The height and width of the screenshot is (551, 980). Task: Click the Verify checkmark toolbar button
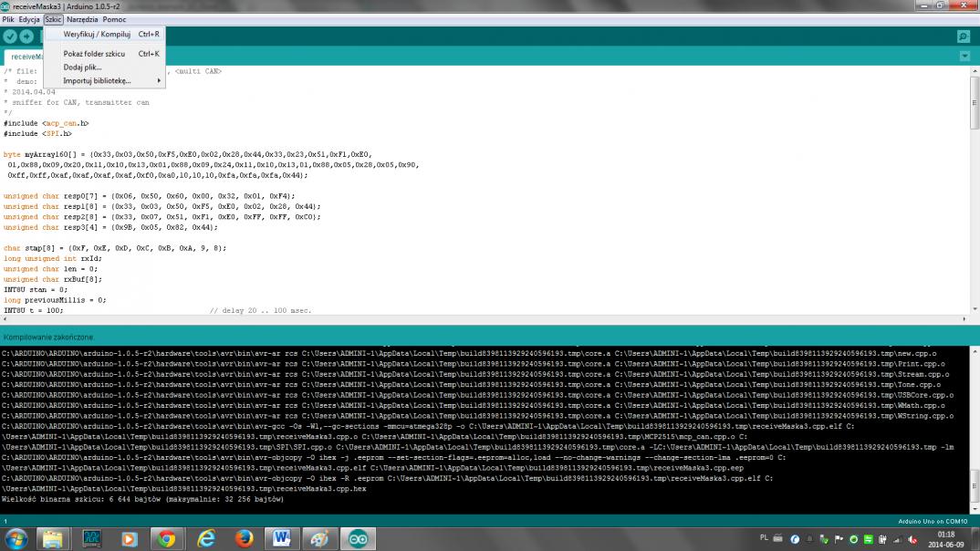click(10, 36)
